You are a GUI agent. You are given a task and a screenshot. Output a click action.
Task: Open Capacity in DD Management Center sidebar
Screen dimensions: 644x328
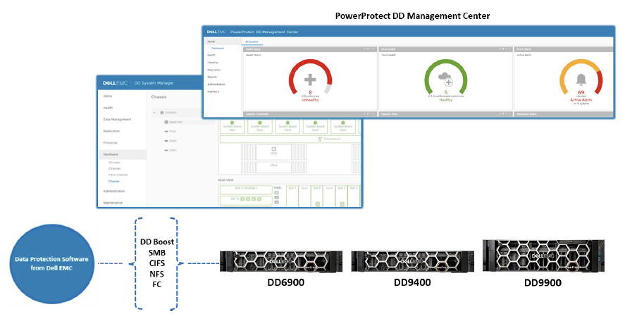(x=213, y=63)
